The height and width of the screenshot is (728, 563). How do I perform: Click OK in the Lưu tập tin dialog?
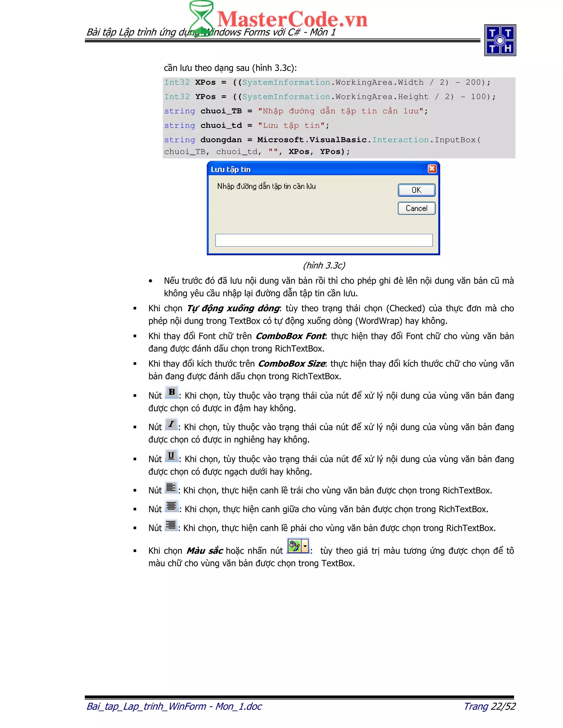416,190
